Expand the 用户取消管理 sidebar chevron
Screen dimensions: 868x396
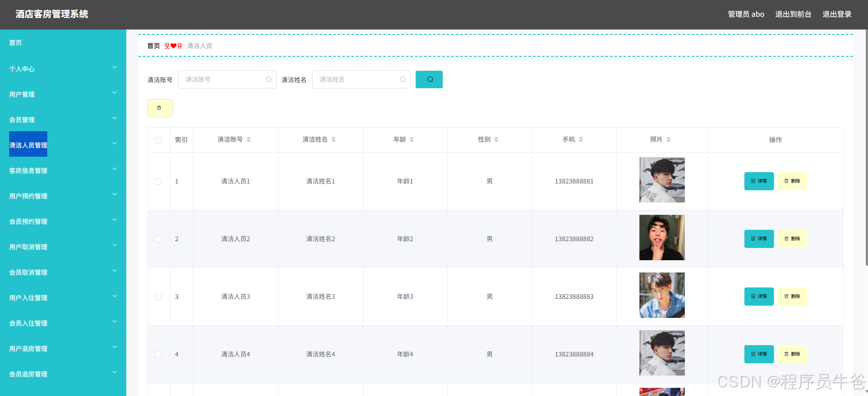coord(115,245)
